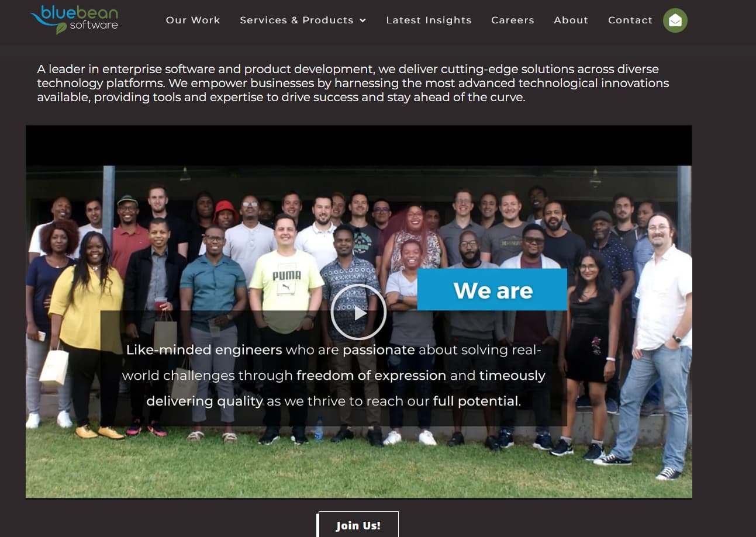The height and width of the screenshot is (537, 756).
Task: Play the team video
Action: tap(358, 312)
